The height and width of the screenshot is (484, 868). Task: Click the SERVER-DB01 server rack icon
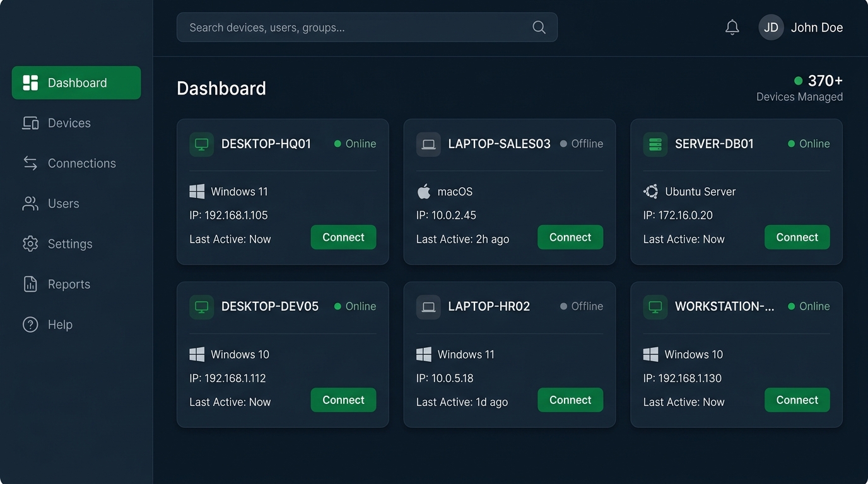(655, 144)
